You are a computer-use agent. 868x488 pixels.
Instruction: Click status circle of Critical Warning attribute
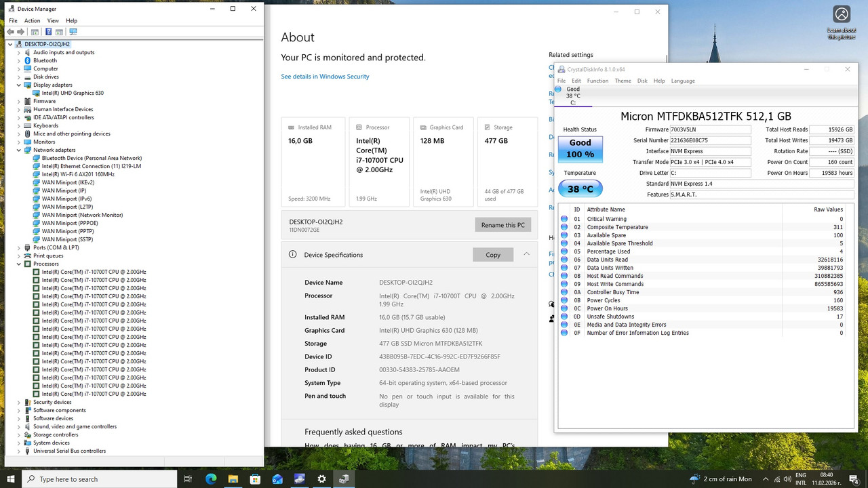564,219
